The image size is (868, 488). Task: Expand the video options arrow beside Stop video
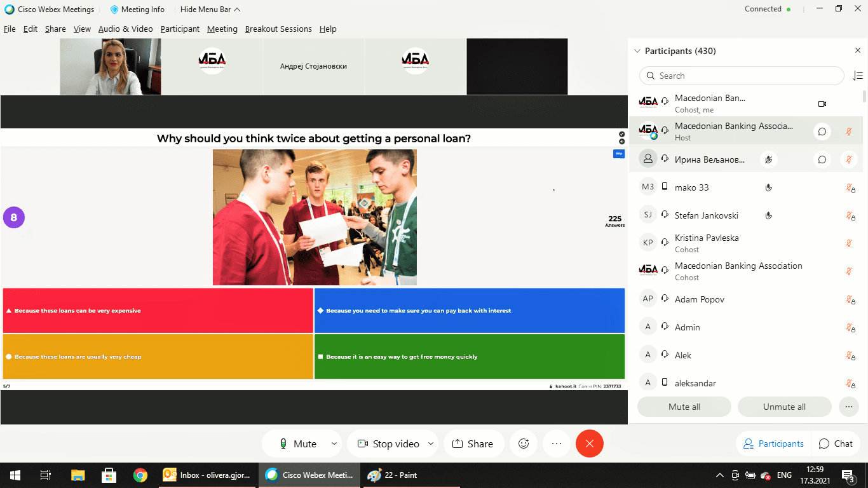(431, 444)
